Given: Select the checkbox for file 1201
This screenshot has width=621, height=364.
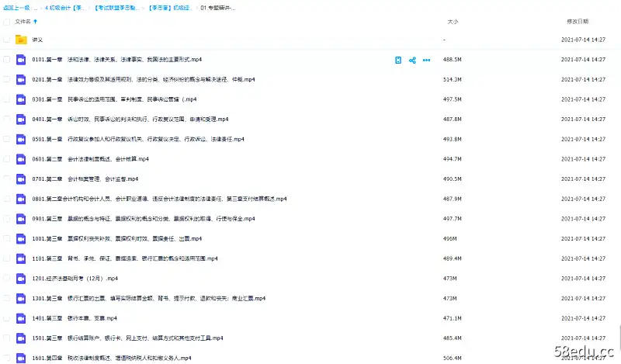Looking at the screenshot, I should coord(7,278).
